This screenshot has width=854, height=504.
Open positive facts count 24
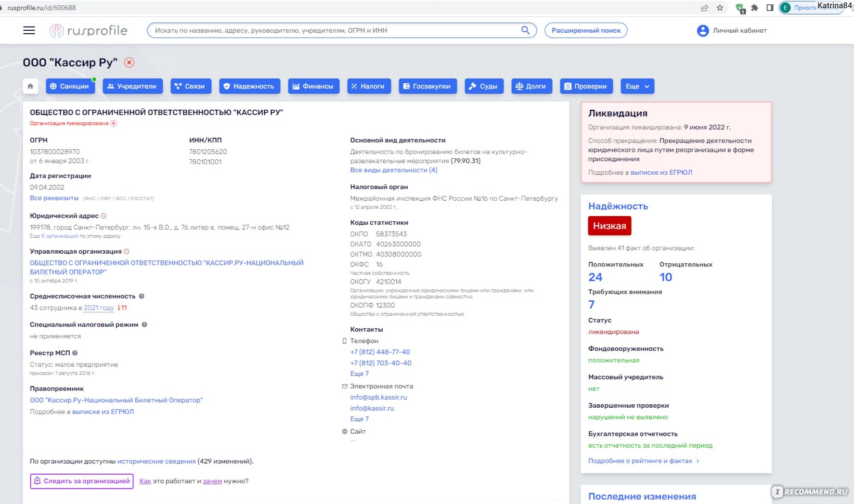pos(595,278)
